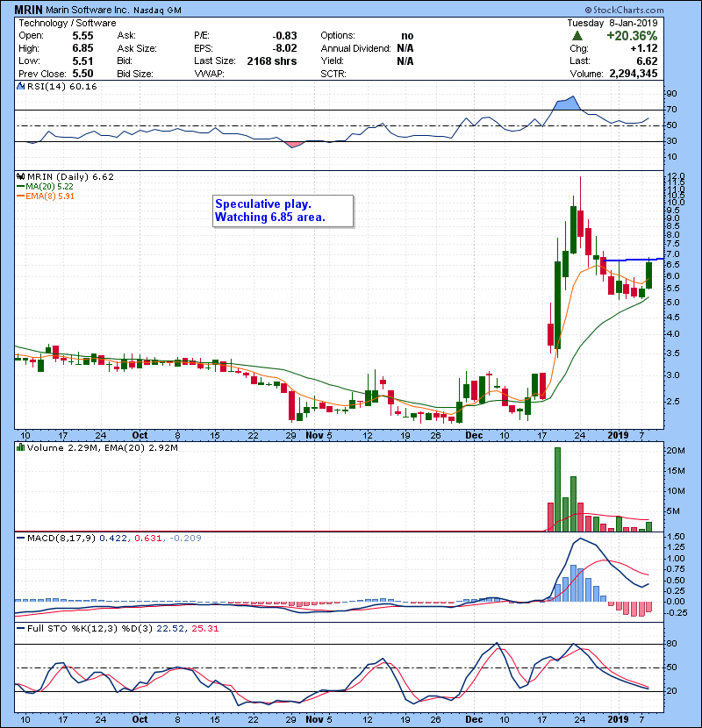Image resolution: width=702 pixels, height=728 pixels.
Task: Click the MA(20) 5.22 legend text
Action: (x=49, y=186)
